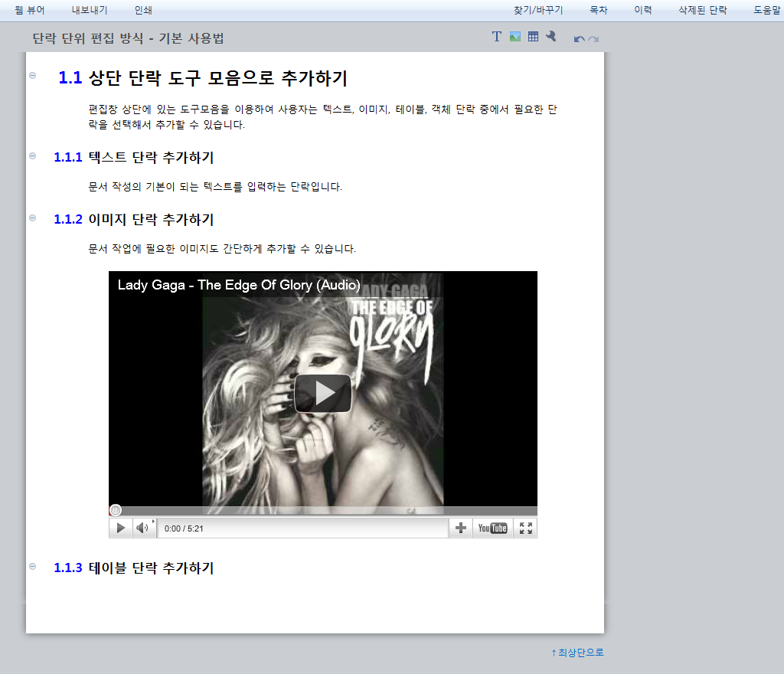Image resolution: width=784 pixels, height=674 pixels.
Task: Redo the last undone edit
Action: tap(593, 39)
